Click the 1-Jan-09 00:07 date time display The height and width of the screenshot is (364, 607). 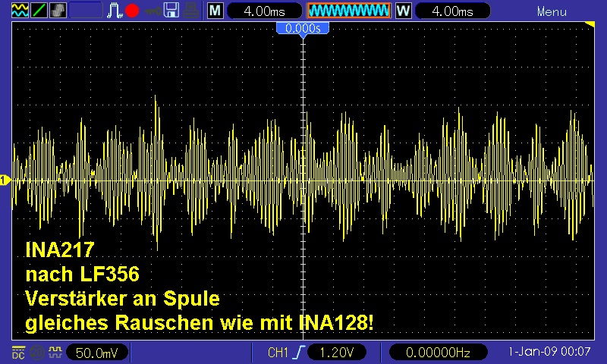click(549, 352)
